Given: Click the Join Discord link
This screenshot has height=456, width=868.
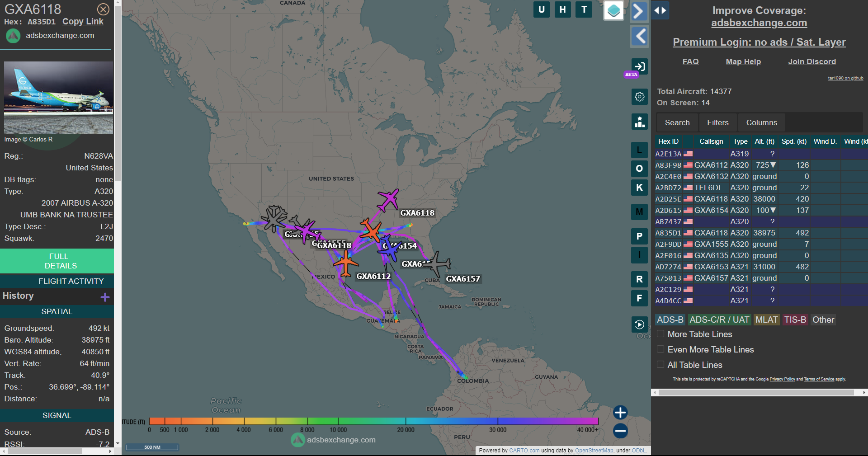Looking at the screenshot, I should 812,61.
